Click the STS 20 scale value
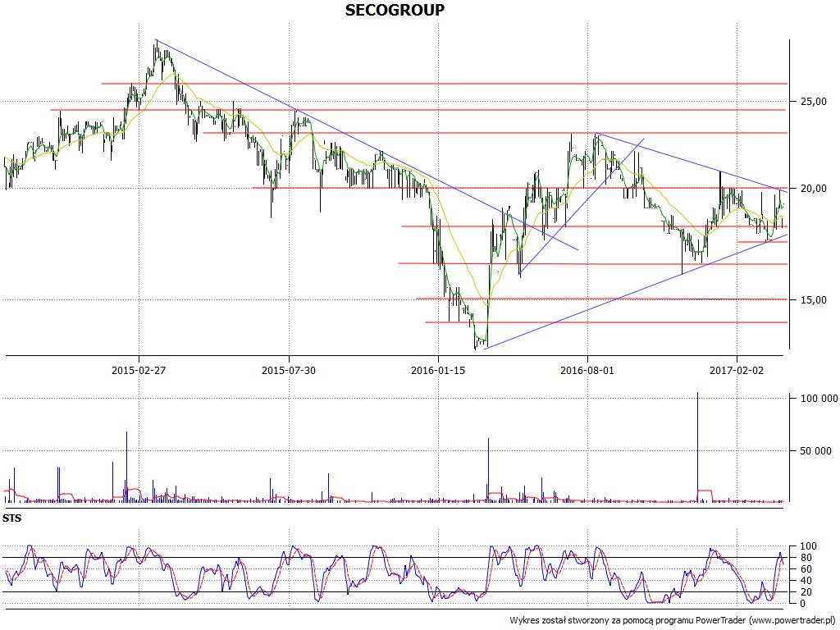The width and height of the screenshot is (840, 630). (x=808, y=592)
